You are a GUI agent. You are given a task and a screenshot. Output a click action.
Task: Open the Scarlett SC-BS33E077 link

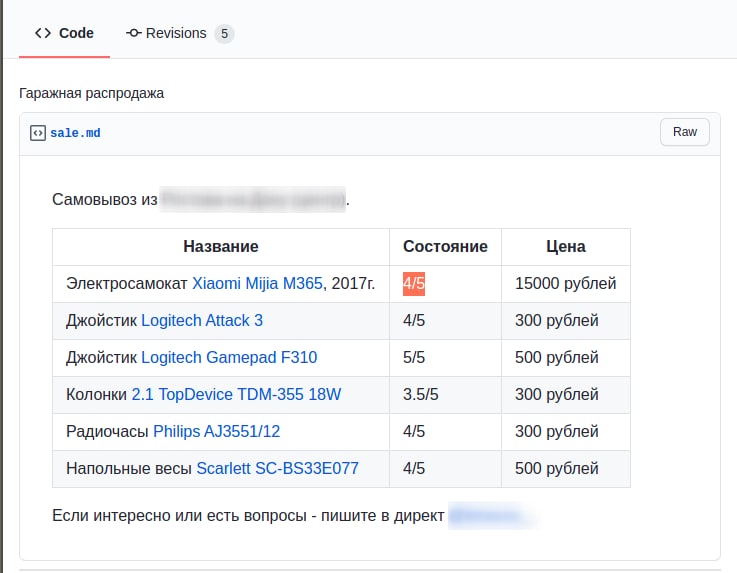pos(277,469)
